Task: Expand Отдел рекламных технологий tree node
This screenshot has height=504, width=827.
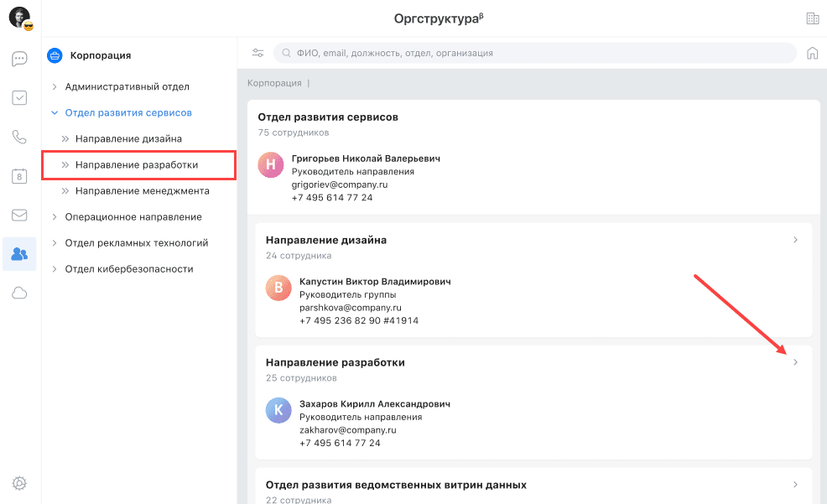Action: click(x=55, y=243)
